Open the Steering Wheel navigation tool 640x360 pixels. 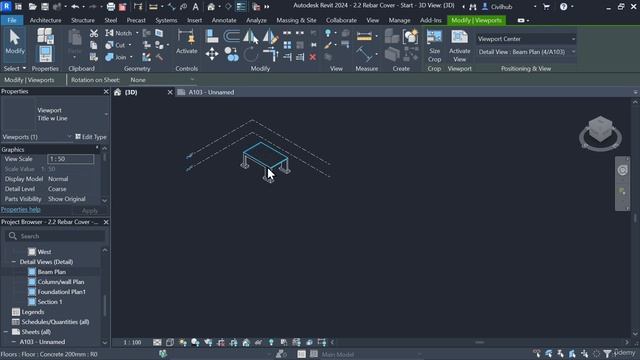622,170
